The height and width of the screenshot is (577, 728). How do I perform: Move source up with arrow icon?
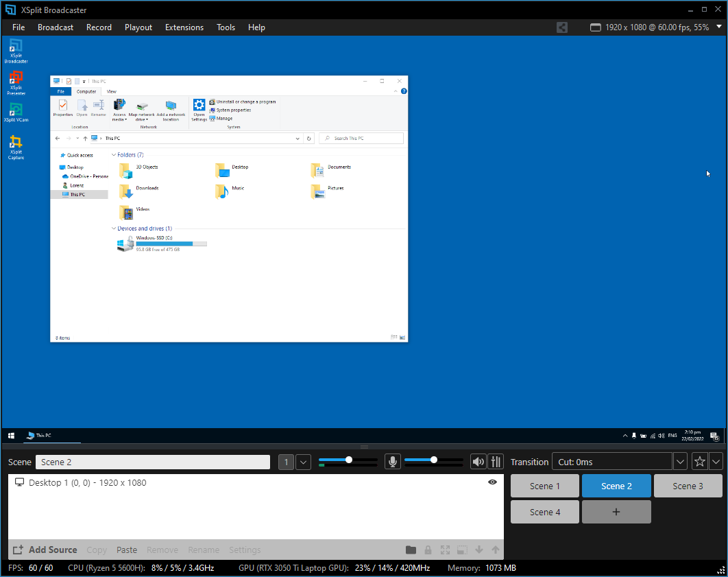coord(496,550)
